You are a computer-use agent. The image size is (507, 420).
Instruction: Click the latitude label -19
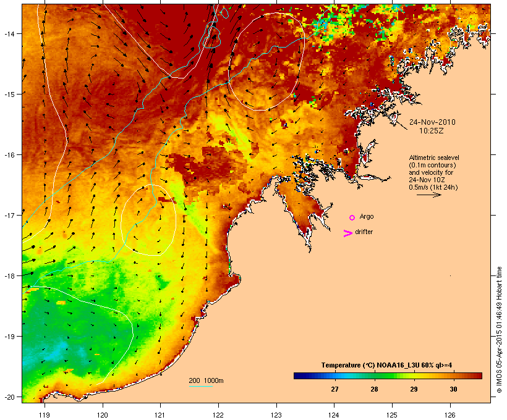point(9,337)
